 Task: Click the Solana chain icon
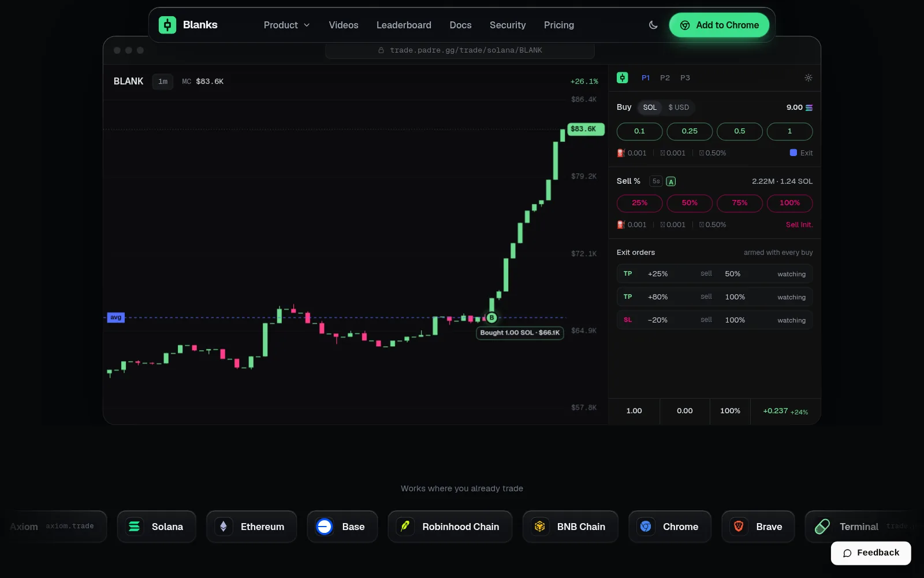134,527
